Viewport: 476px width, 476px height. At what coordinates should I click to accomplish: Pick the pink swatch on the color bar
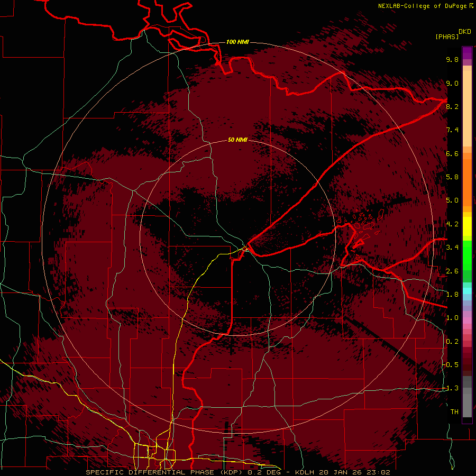click(467, 321)
